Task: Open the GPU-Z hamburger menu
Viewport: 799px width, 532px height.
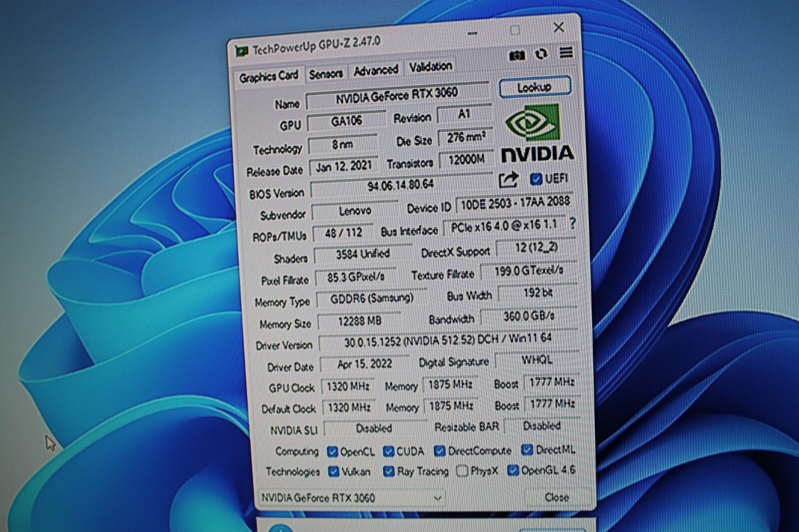Action: pyautogui.click(x=566, y=52)
